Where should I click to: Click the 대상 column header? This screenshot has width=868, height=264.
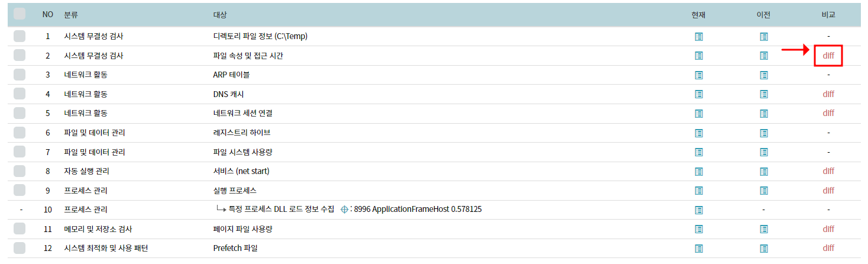pyautogui.click(x=220, y=14)
